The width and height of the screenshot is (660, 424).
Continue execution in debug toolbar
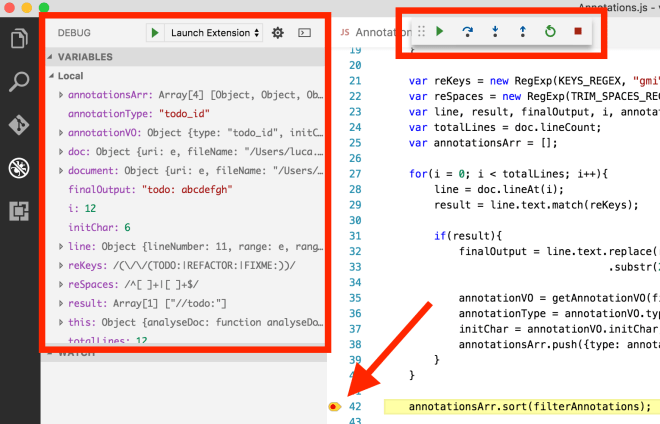pyautogui.click(x=440, y=31)
